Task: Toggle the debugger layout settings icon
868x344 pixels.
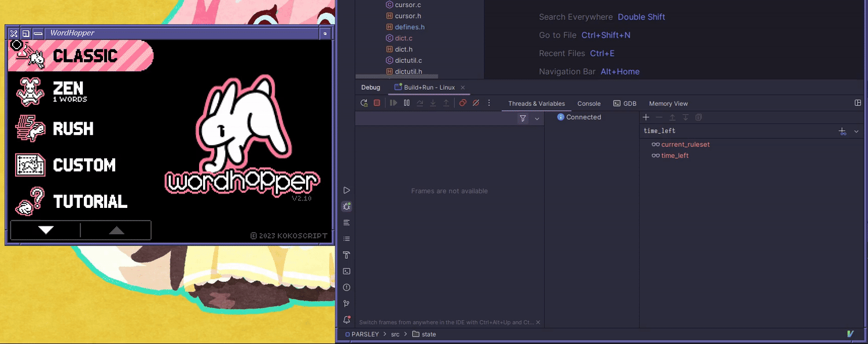Action: (x=858, y=103)
